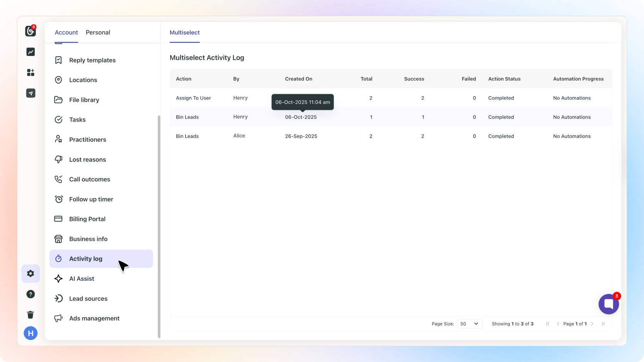Click the Reply templates bookmark icon
This screenshot has width=644, height=362.
click(59, 60)
